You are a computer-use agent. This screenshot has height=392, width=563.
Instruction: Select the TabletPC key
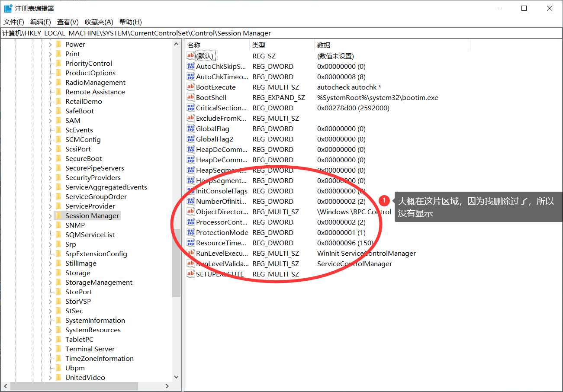click(79, 339)
